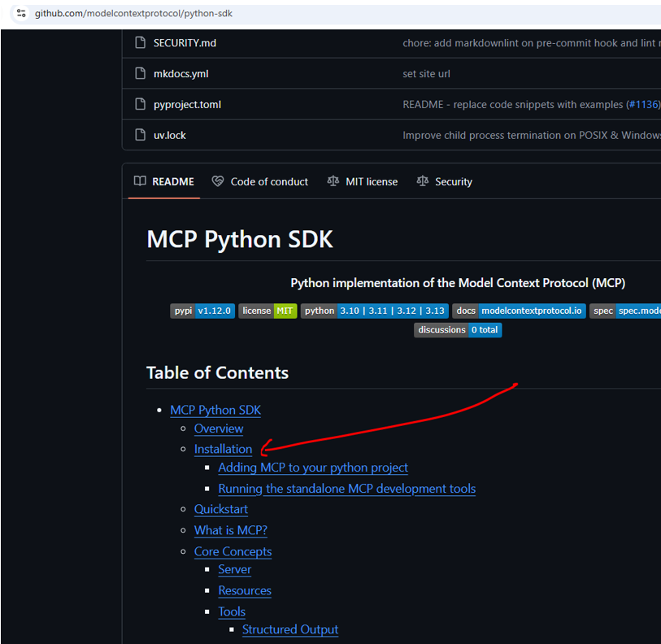This screenshot has height=644, width=661.
Task: Click the uv.lock file icon
Action: 138,136
